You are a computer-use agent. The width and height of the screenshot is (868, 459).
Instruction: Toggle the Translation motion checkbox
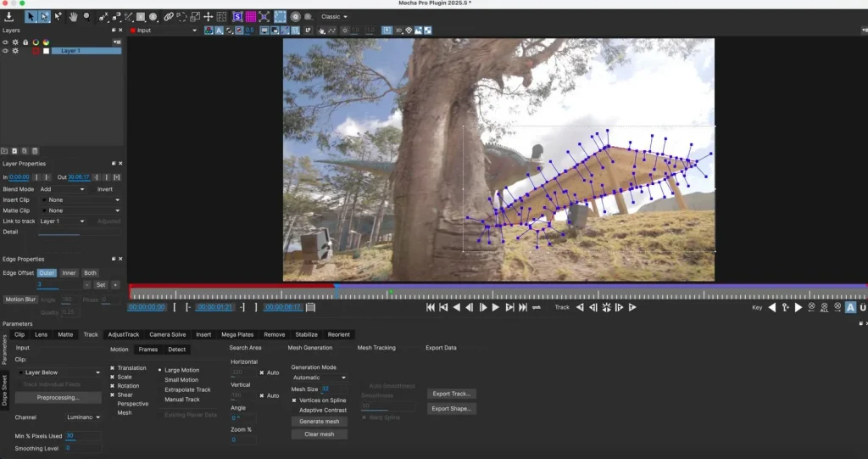click(x=113, y=368)
